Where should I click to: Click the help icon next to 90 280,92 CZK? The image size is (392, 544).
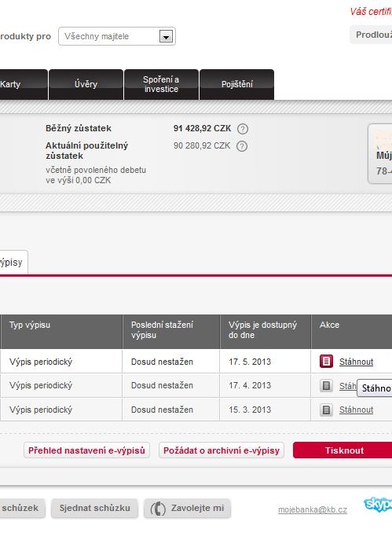(242, 146)
